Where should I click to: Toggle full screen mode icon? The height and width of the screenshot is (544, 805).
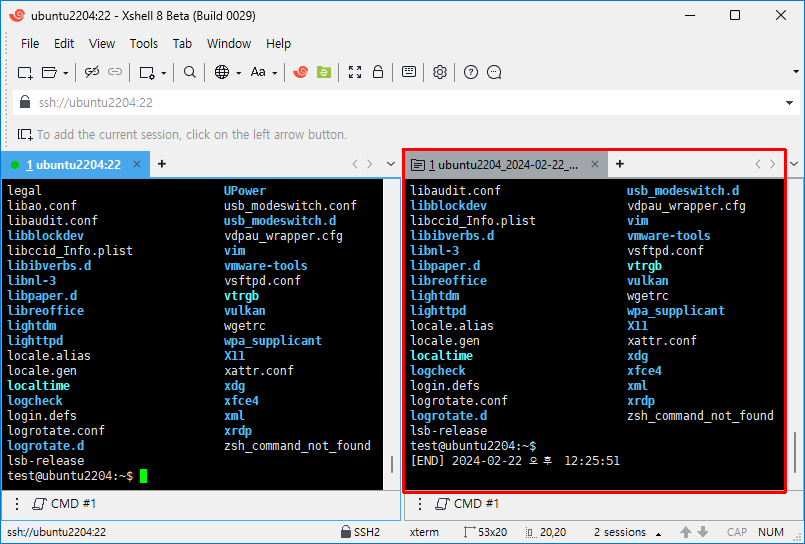coord(355,72)
